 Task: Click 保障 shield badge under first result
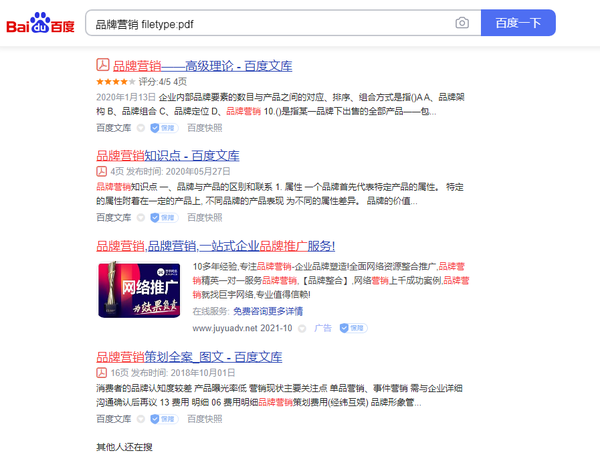click(x=164, y=128)
